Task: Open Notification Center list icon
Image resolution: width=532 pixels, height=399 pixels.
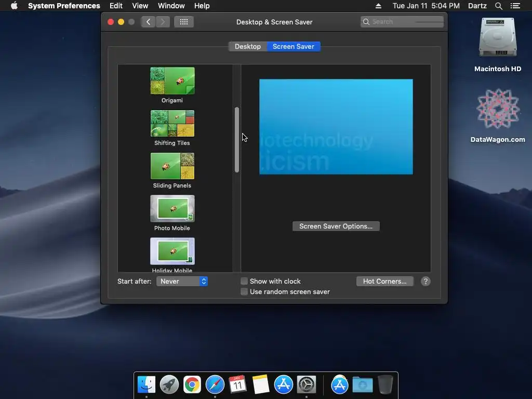Action: click(515, 6)
